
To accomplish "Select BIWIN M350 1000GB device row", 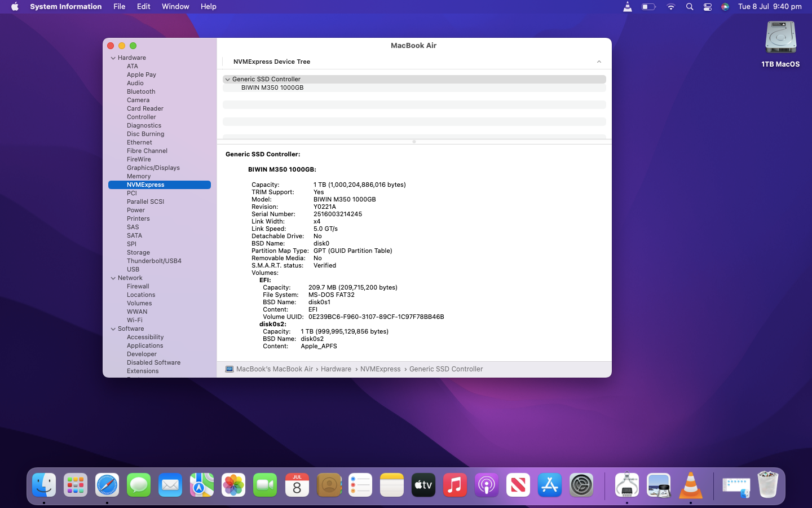I will point(414,87).
